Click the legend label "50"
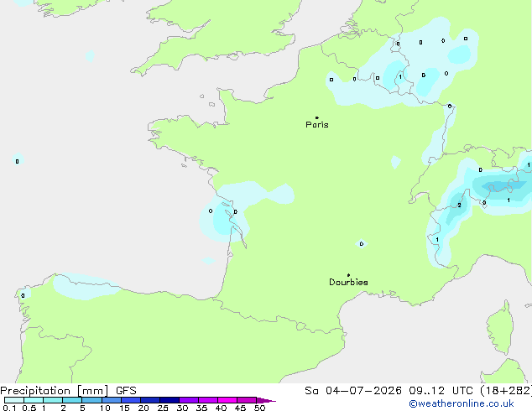 coord(259,408)
